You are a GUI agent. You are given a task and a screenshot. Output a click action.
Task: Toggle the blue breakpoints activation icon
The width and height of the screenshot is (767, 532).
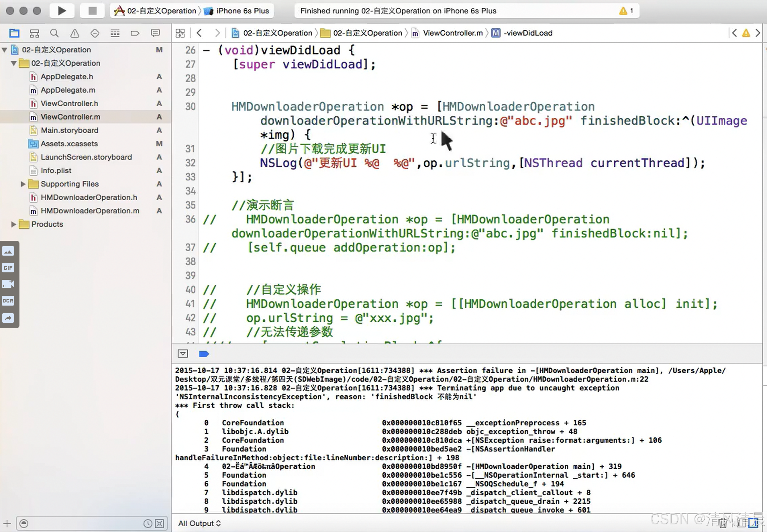204,354
